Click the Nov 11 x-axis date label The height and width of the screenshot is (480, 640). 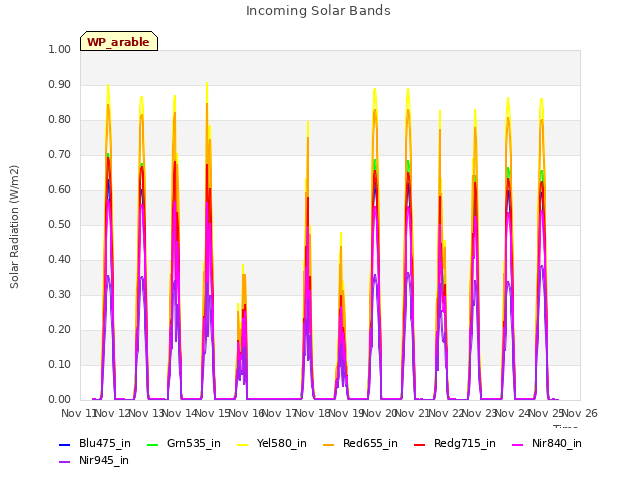click(x=79, y=413)
